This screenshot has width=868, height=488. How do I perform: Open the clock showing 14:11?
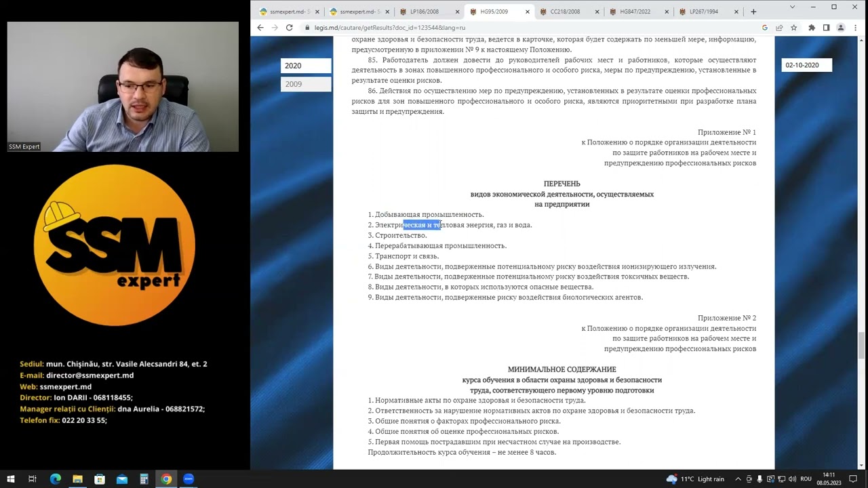829,479
